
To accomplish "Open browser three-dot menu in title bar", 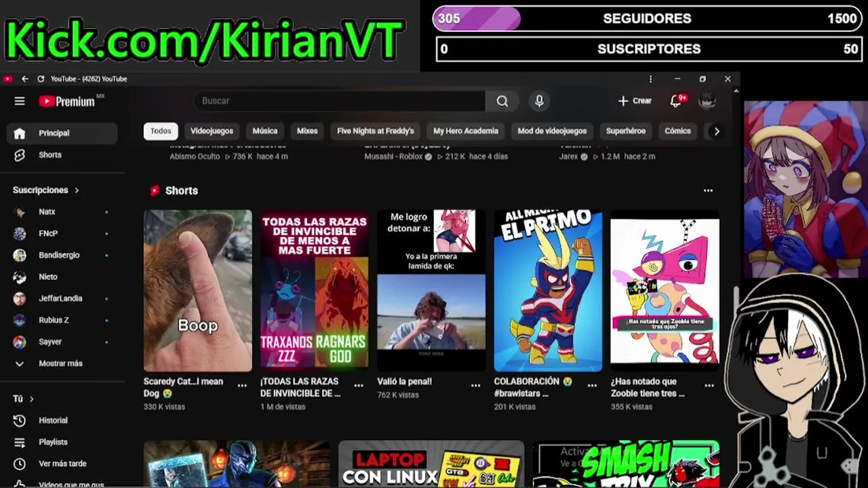I will tap(650, 79).
